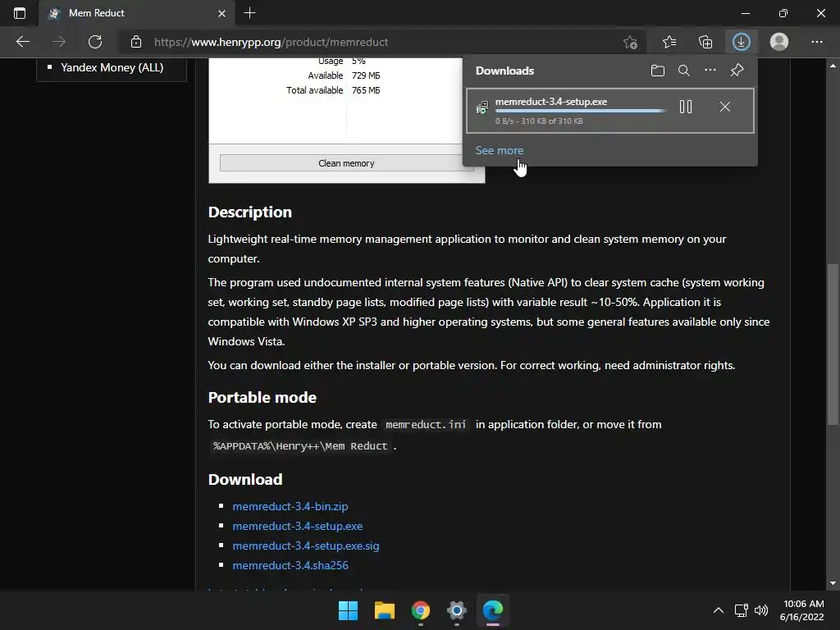View site info via lock icon

[x=136, y=42]
